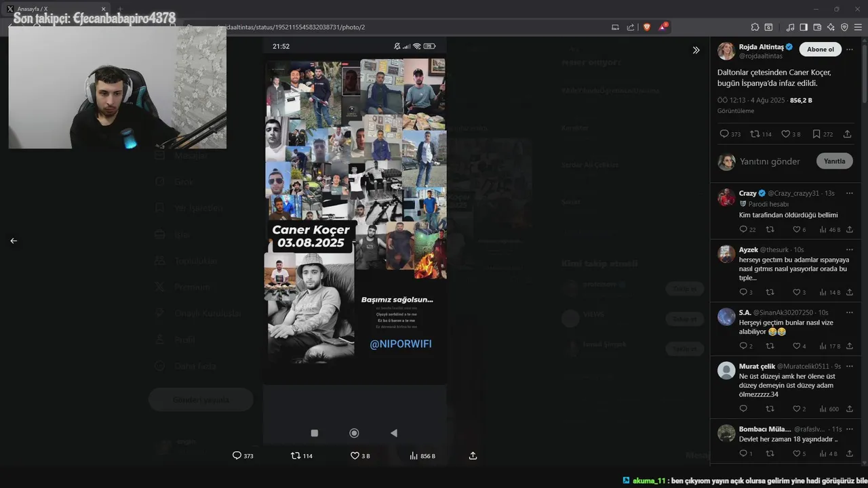This screenshot has width=868, height=488.
Task: Open more options for Rojda Altıntaş post
Action: coord(851,49)
